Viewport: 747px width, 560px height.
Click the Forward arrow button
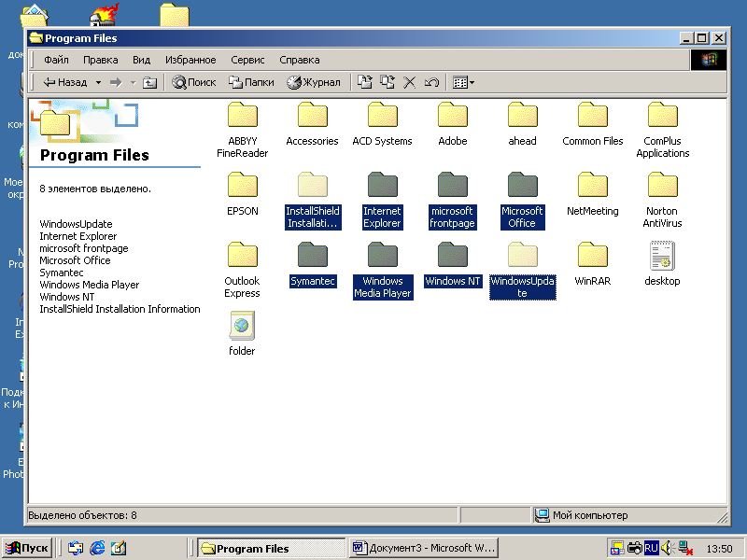point(116,82)
